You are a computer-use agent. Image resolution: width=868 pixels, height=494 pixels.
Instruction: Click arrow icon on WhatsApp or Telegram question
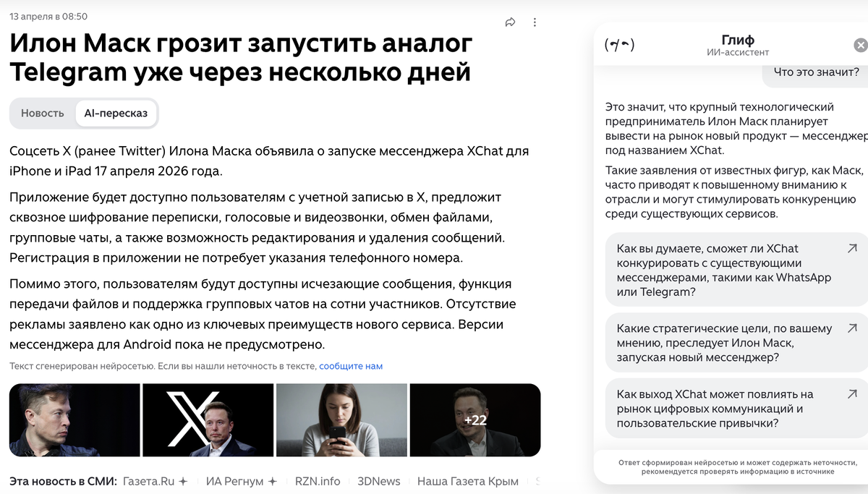(x=851, y=249)
